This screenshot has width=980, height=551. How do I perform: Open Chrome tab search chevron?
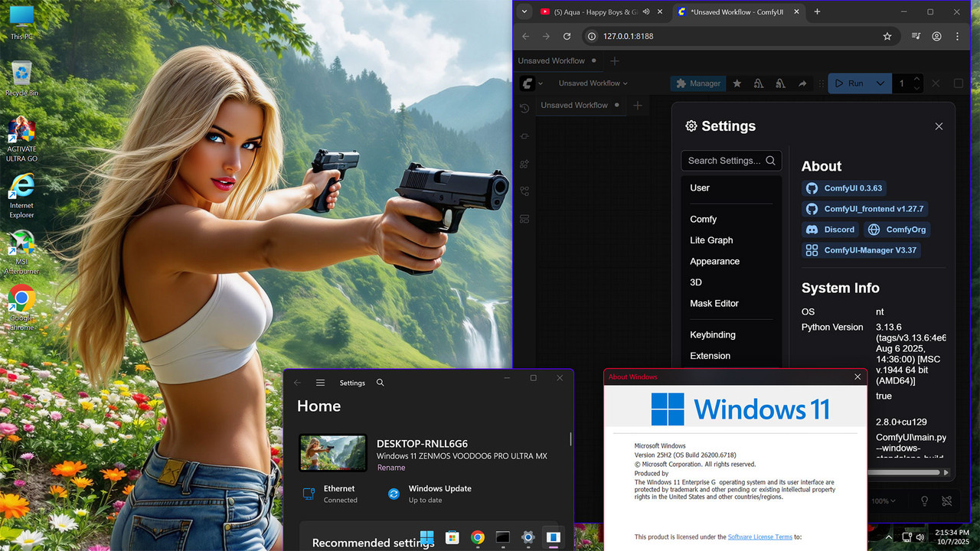point(524,11)
